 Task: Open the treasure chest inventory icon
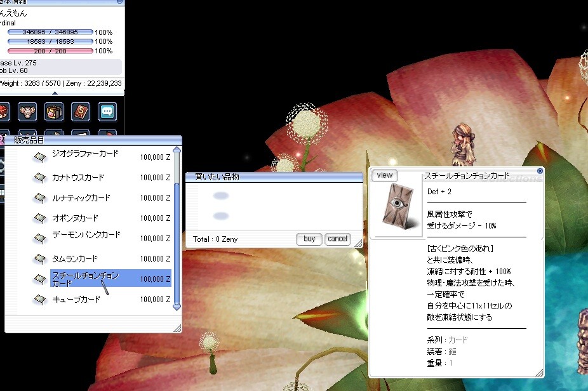pyautogui.click(x=54, y=112)
